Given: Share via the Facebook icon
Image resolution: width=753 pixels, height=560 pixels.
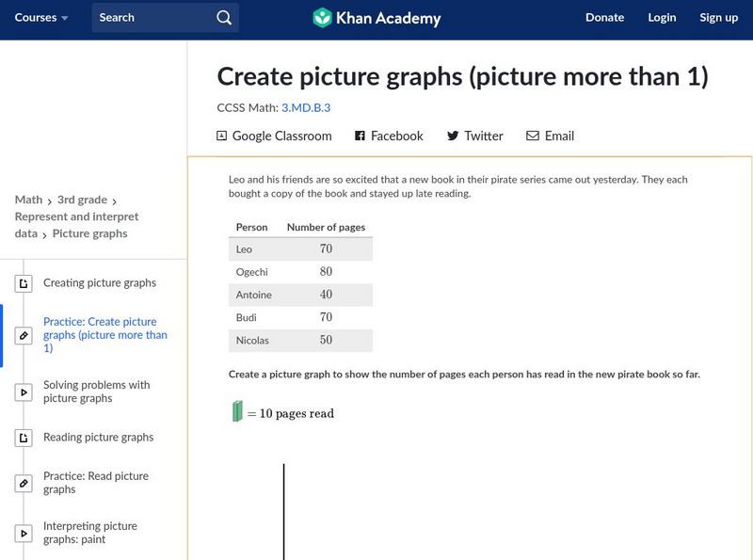Looking at the screenshot, I should 360,136.
